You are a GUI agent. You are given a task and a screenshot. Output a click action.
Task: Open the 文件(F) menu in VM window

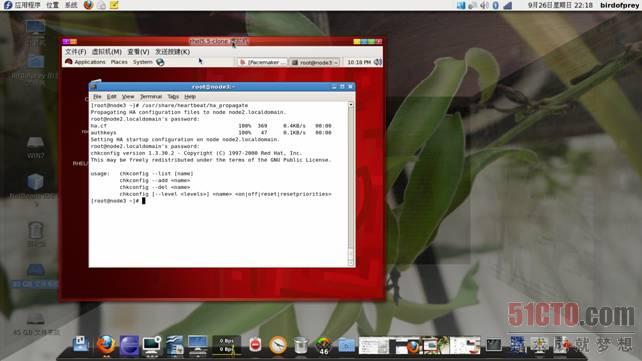76,52
